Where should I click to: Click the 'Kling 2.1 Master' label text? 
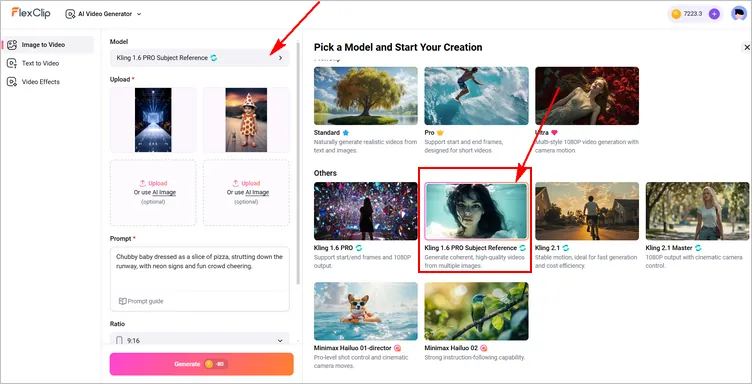tap(669, 248)
